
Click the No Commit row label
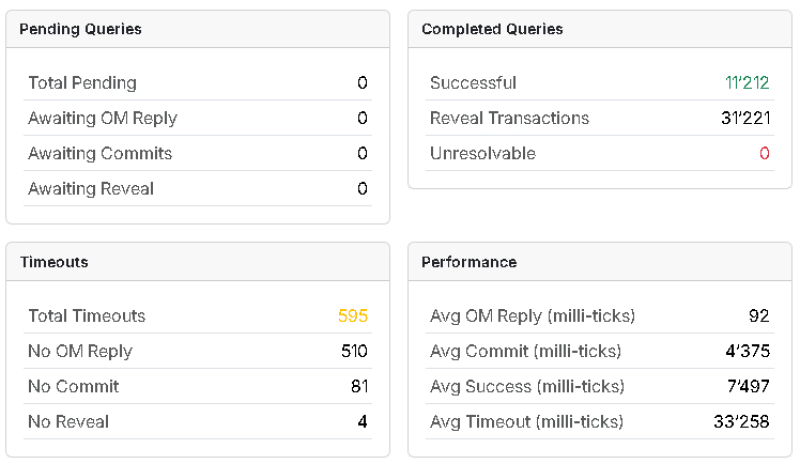(73, 386)
